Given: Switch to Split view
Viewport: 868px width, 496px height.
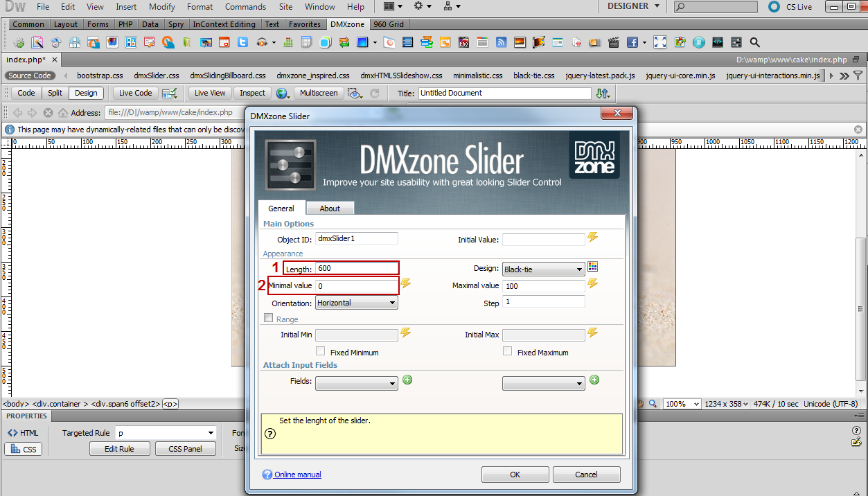Looking at the screenshot, I should [x=55, y=93].
